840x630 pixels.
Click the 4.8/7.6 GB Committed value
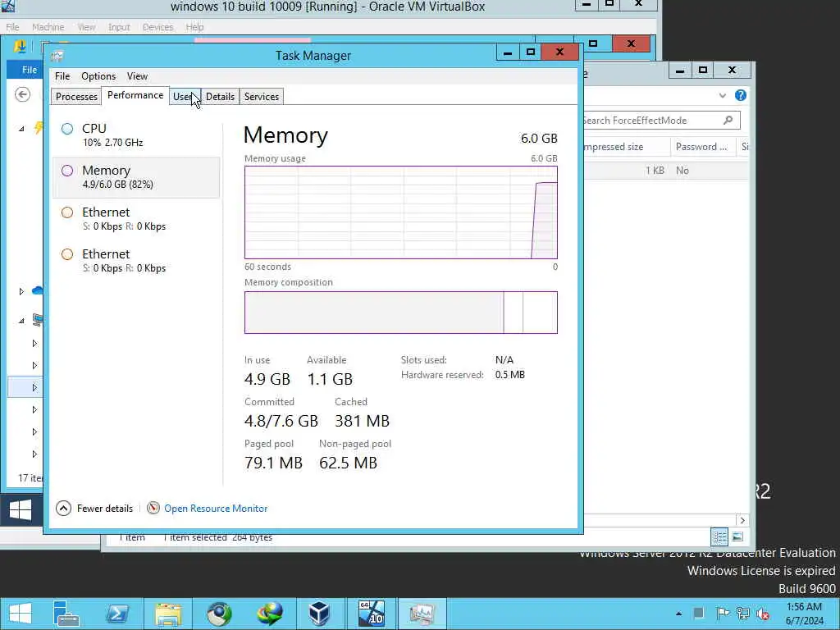point(281,421)
